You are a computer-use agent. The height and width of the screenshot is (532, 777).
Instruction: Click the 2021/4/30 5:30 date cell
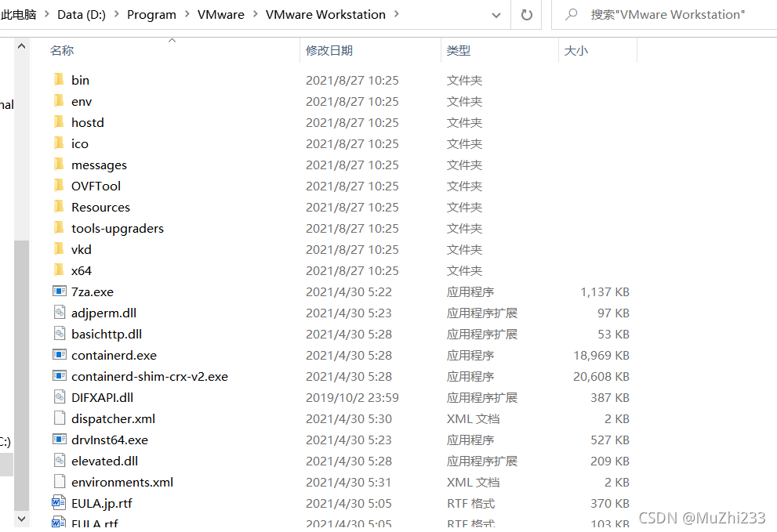[349, 418]
